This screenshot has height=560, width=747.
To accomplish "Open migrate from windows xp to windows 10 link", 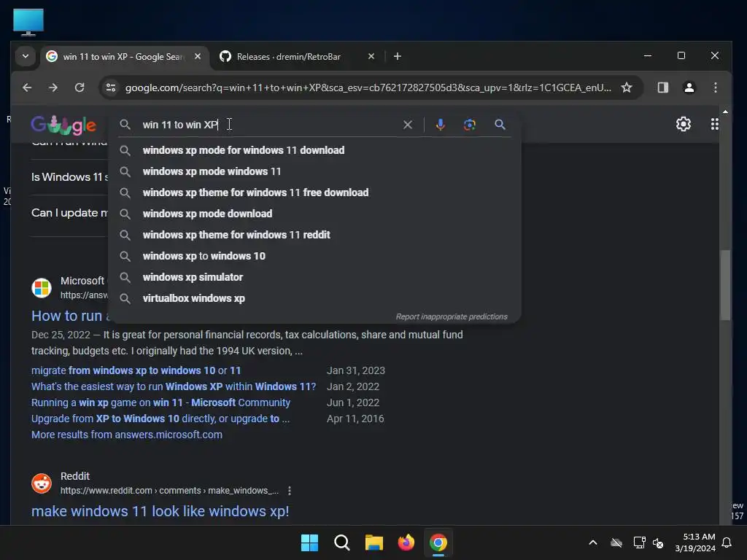I will click(x=136, y=370).
